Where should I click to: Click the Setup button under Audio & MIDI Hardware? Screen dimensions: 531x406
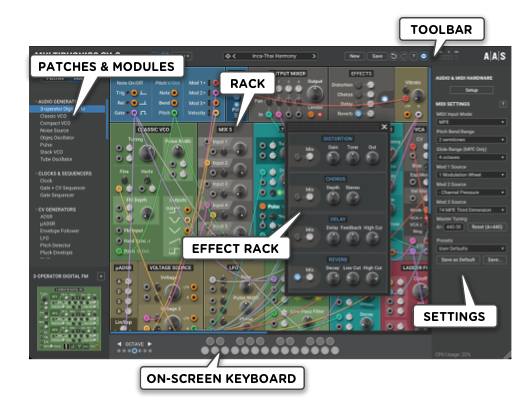471,90
